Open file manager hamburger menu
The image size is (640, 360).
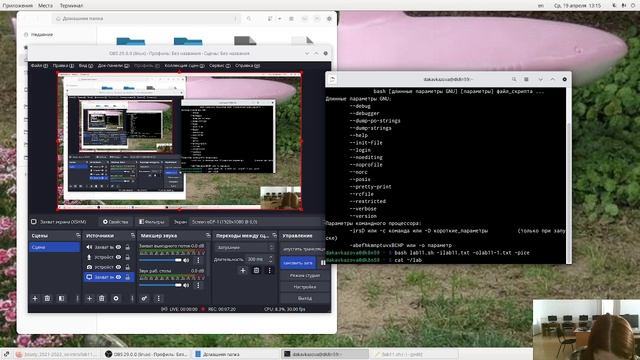pos(291,19)
